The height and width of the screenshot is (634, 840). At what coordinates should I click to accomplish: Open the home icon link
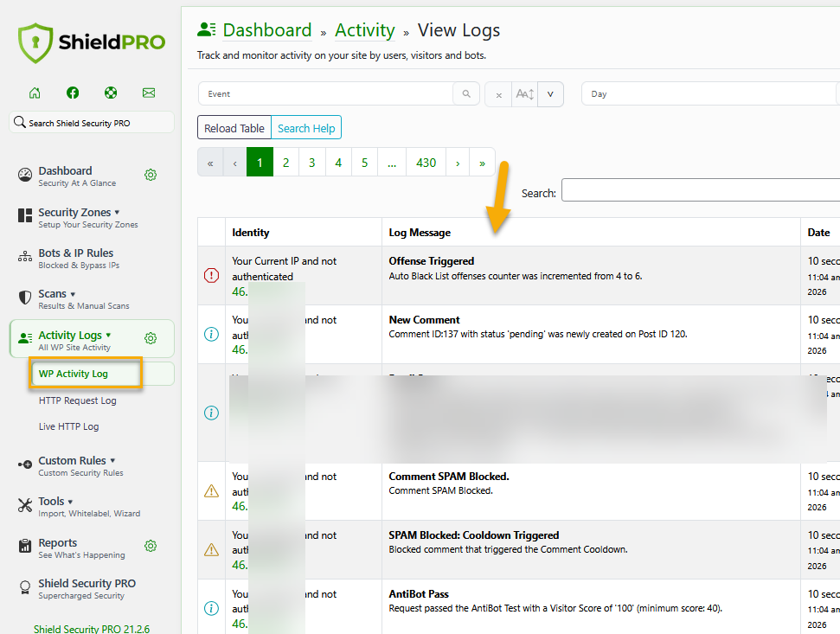click(x=35, y=93)
